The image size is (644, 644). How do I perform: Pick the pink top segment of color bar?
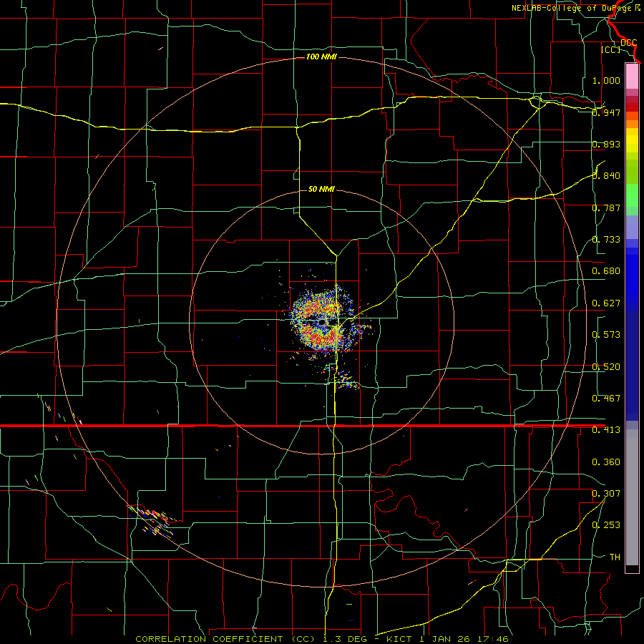pos(632,77)
